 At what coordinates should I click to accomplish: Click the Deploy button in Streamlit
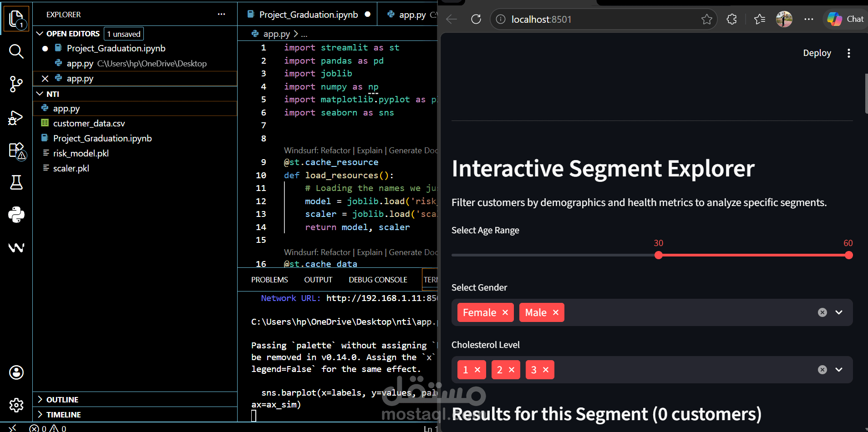(817, 53)
